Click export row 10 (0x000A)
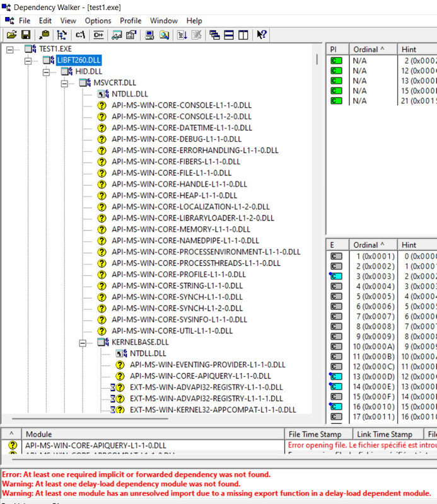This screenshot has width=437, height=504. click(x=373, y=346)
